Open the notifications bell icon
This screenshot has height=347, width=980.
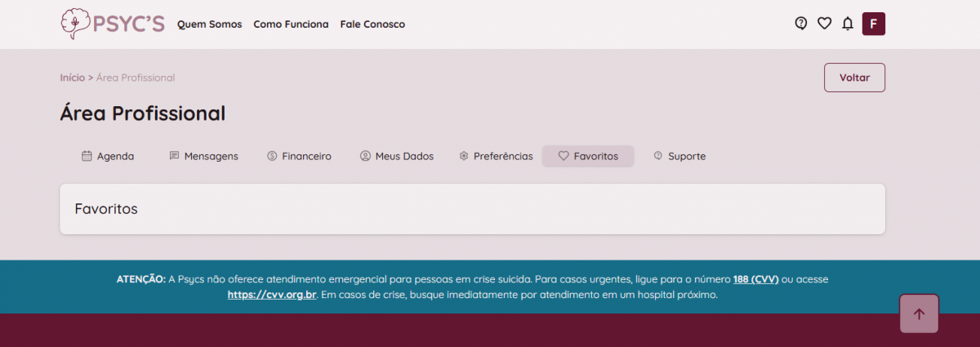tap(848, 24)
